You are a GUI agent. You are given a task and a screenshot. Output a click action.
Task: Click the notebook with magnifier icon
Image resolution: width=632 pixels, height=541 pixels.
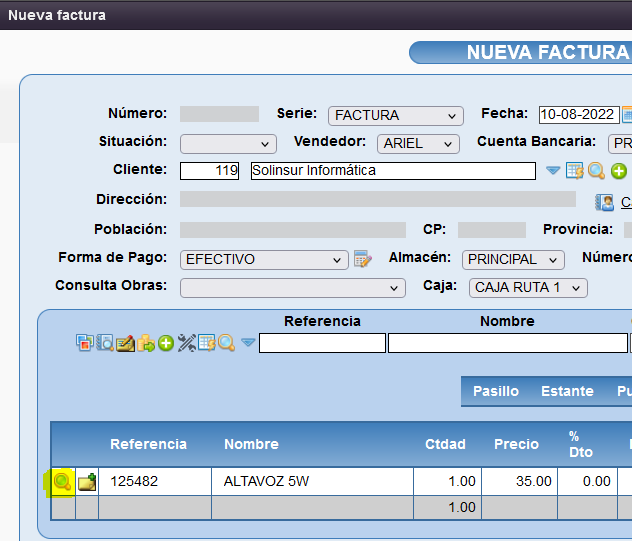click(x=105, y=343)
